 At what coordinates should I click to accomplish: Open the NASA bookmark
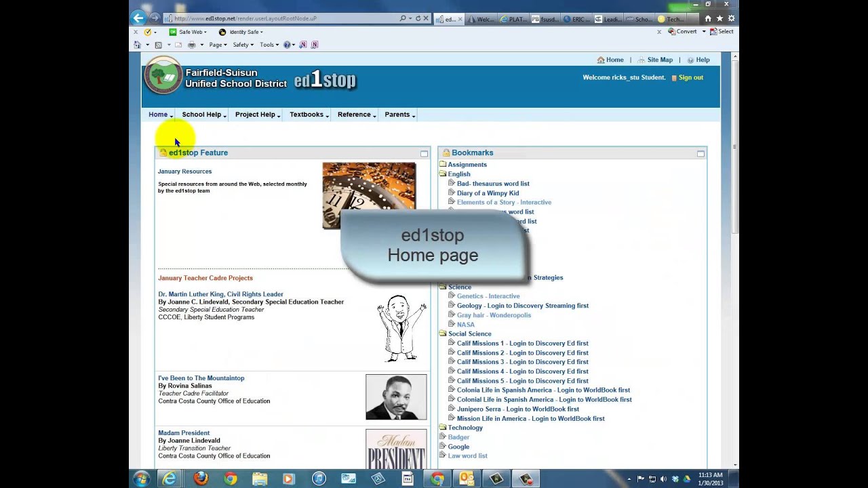[465, 325]
